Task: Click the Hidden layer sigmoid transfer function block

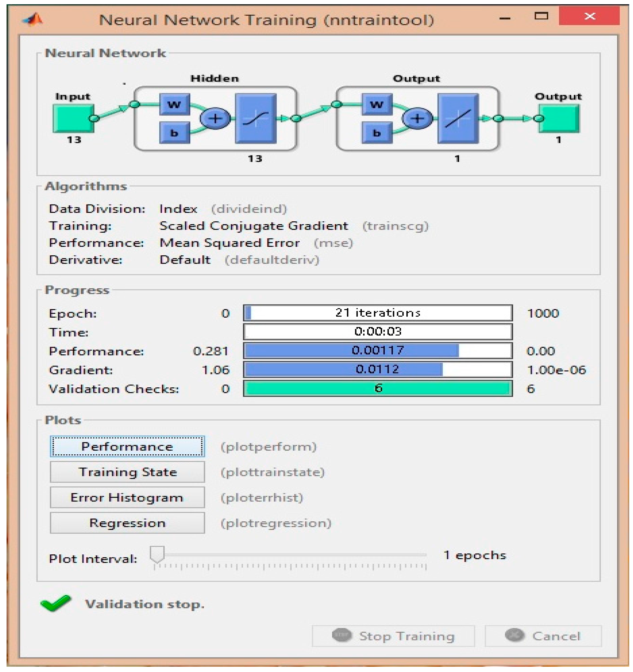Action: [256, 119]
